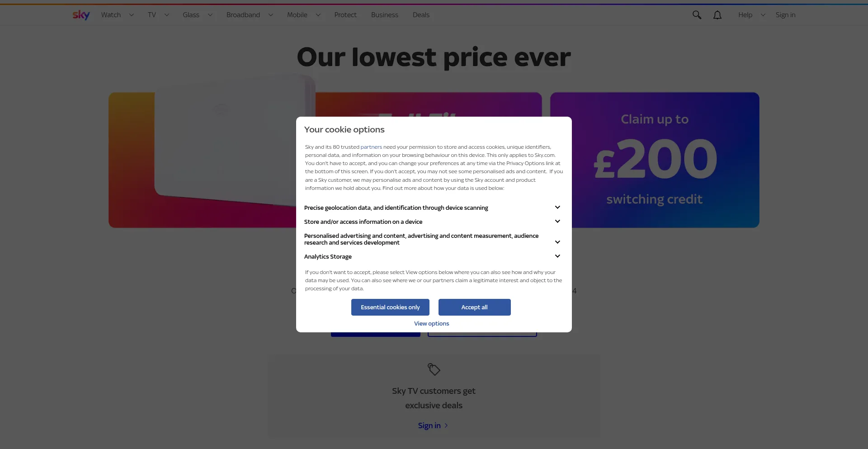Follow the trusted partners link
Viewport: 868px width, 449px height.
tap(371, 147)
